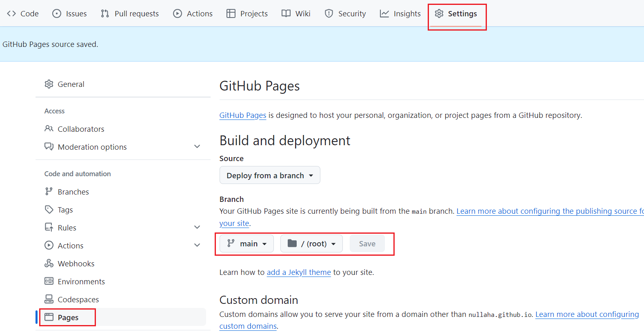Screen dimensions: 644x332
Task: Open Learn more about configuring custom domains link
Action: click(587, 314)
